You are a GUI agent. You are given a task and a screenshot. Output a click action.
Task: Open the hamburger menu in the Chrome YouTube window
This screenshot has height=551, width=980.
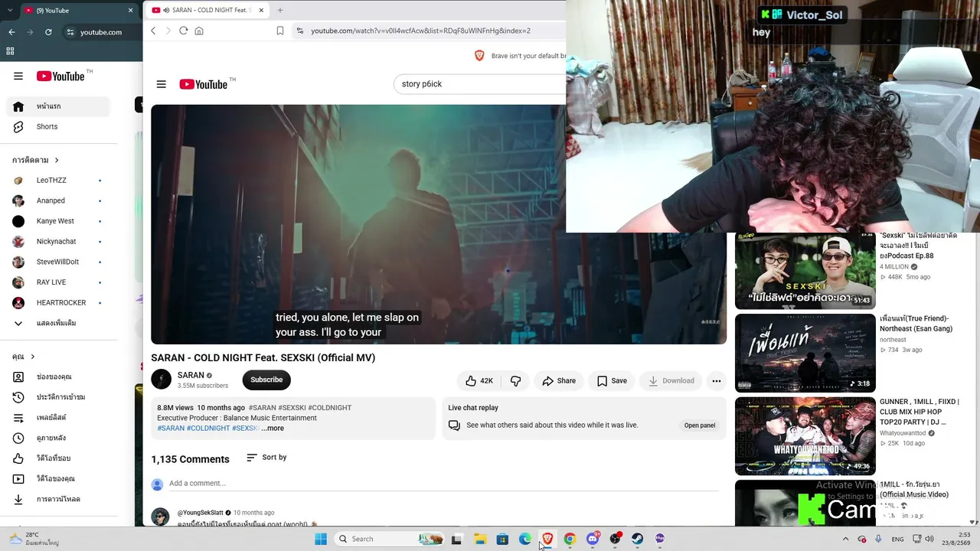click(x=18, y=76)
